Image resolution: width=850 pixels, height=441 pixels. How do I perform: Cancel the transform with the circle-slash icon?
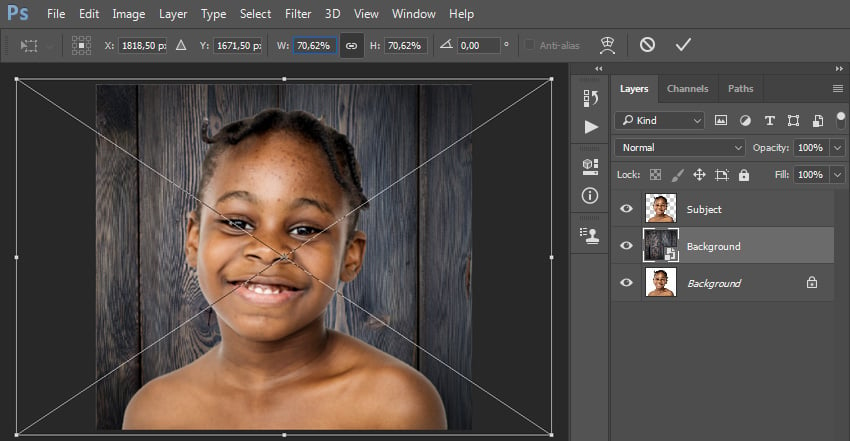(x=647, y=45)
